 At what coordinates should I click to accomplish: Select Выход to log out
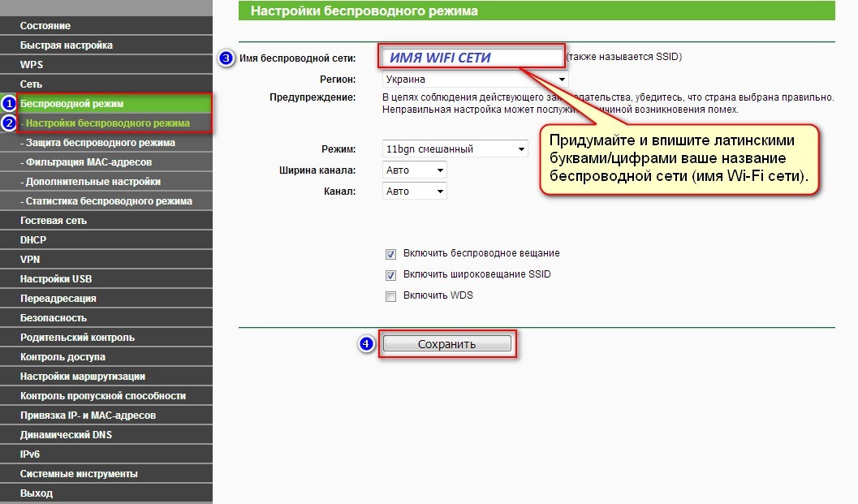click(x=106, y=493)
